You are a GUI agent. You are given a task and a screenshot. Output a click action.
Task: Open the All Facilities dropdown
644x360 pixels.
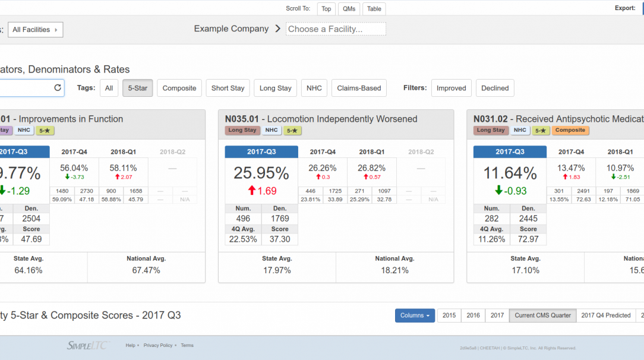click(x=35, y=30)
